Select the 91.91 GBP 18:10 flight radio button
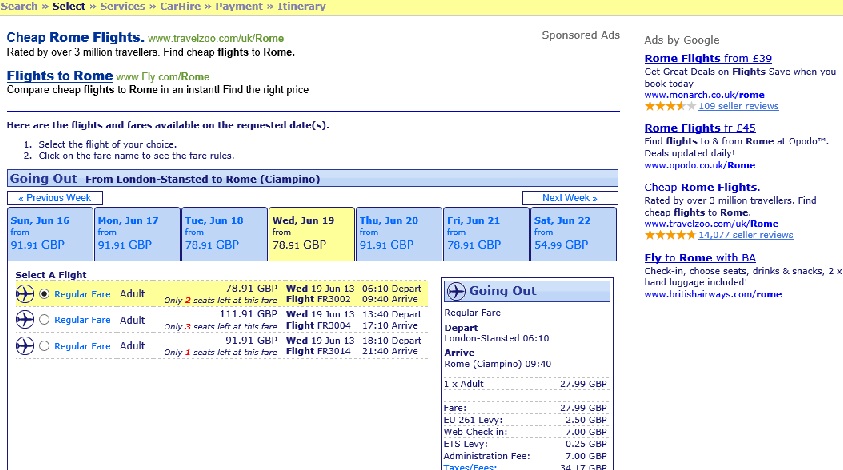Screen dimensions: 843x470 point(43,346)
